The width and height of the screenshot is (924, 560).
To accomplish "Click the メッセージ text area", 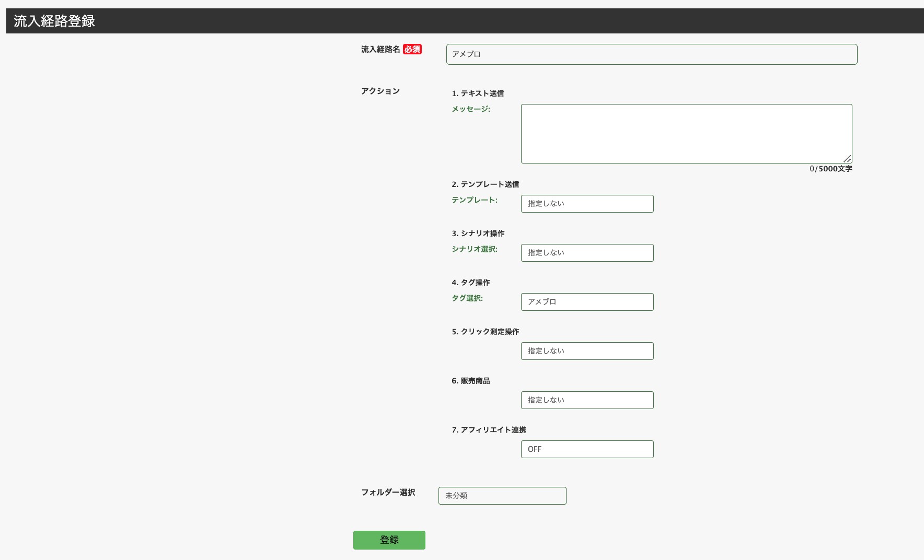I will coord(686,134).
